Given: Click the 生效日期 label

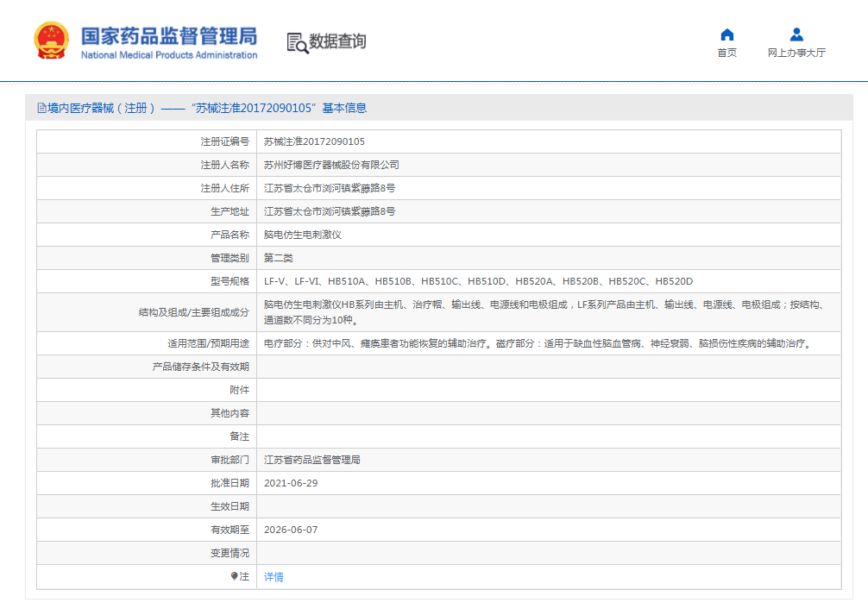Looking at the screenshot, I should tap(230, 506).
